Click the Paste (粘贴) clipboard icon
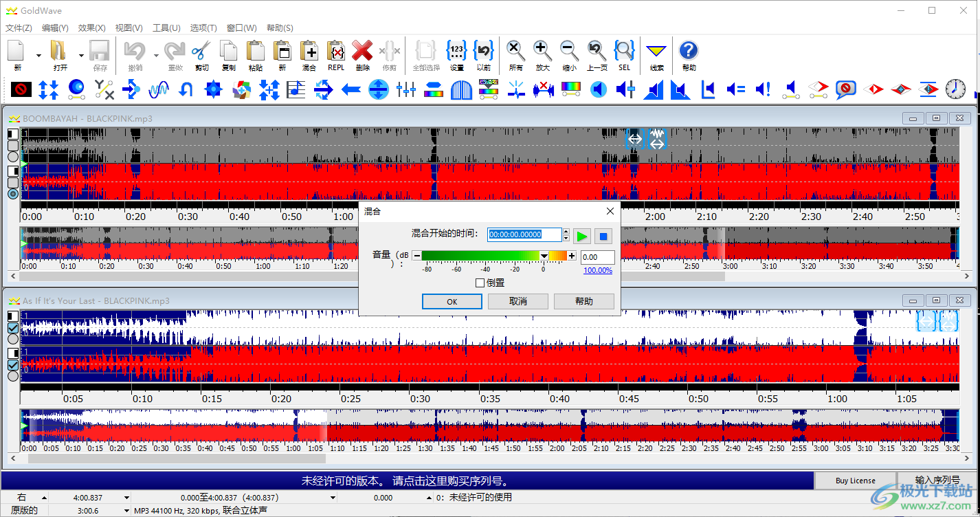 256,51
